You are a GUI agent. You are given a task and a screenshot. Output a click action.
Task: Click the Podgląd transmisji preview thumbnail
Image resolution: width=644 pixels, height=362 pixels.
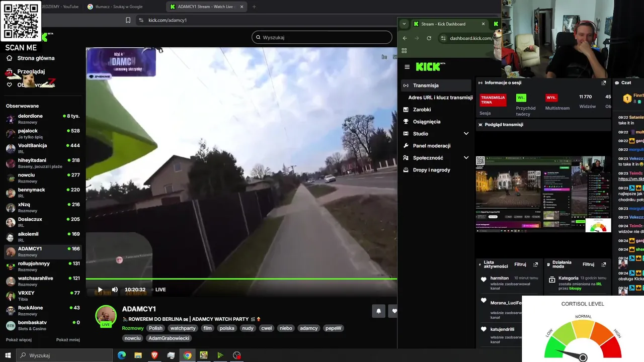coord(543,194)
